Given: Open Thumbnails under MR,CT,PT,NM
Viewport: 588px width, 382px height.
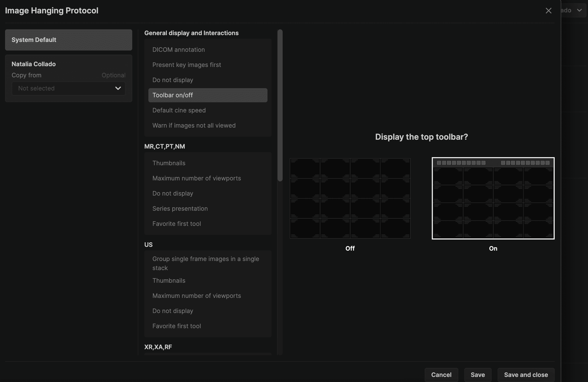Looking at the screenshot, I should click(x=169, y=163).
